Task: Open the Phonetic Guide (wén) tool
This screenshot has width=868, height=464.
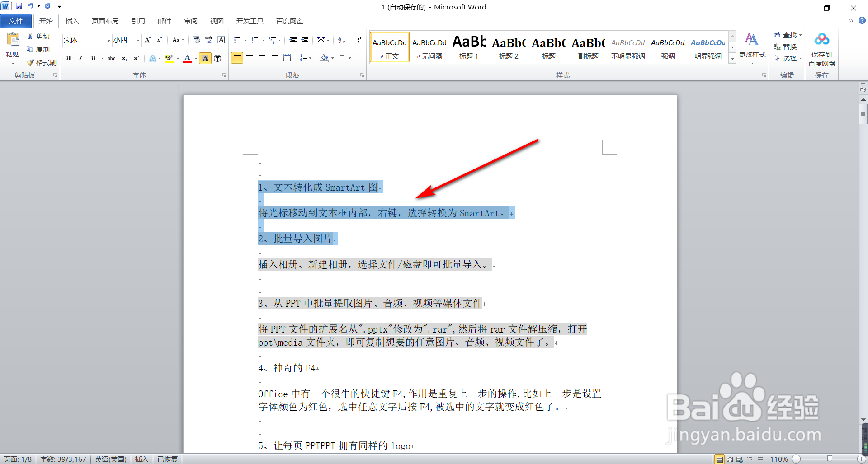Action: pyautogui.click(x=209, y=40)
